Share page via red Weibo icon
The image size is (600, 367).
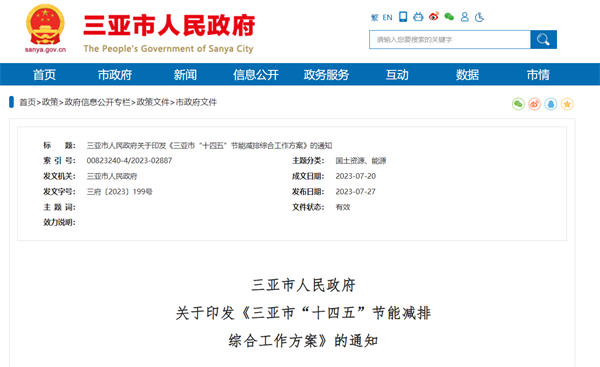pyautogui.click(x=535, y=104)
